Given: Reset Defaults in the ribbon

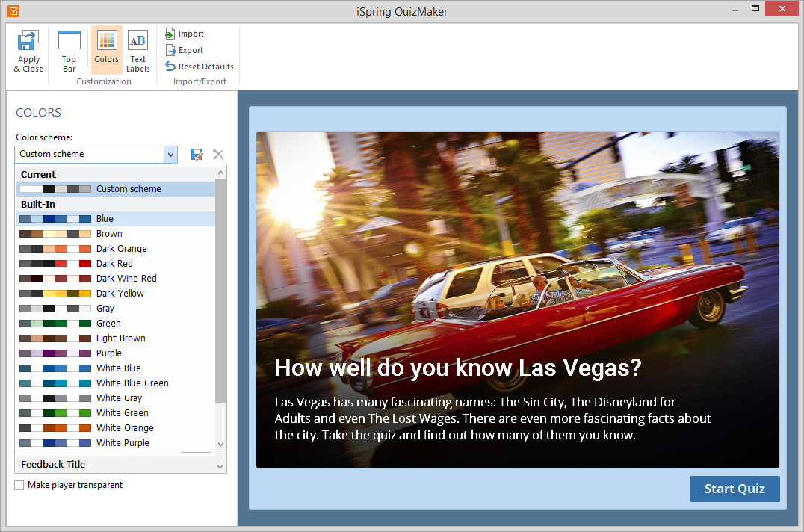Looking at the screenshot, I should (x=199, y=66).
